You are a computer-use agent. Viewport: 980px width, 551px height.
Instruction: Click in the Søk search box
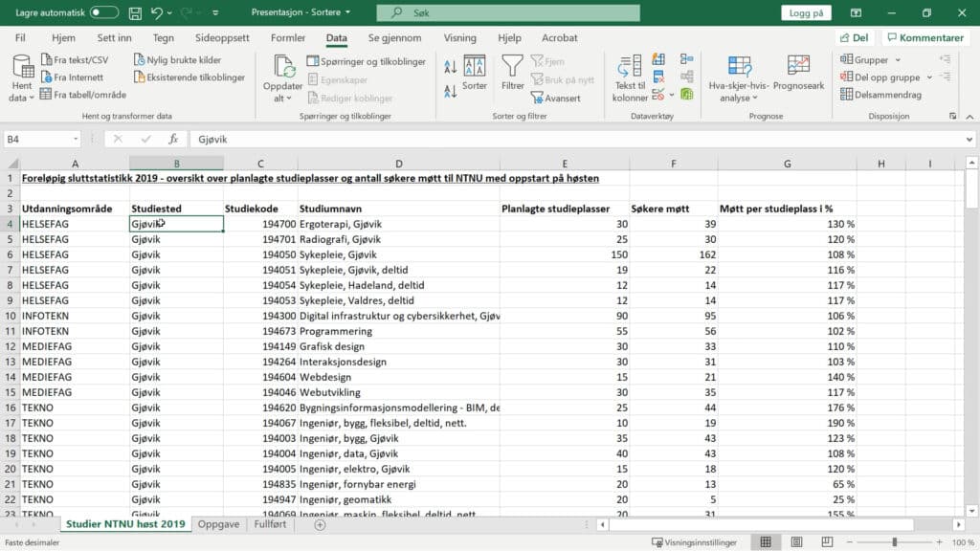[x=508, y=12]
